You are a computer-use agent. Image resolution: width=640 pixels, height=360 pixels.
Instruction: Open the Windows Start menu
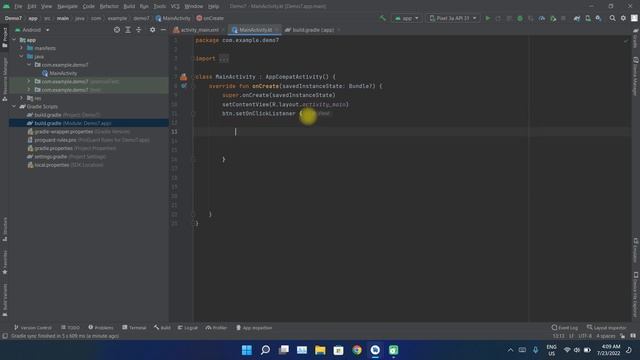coord(247,350)
